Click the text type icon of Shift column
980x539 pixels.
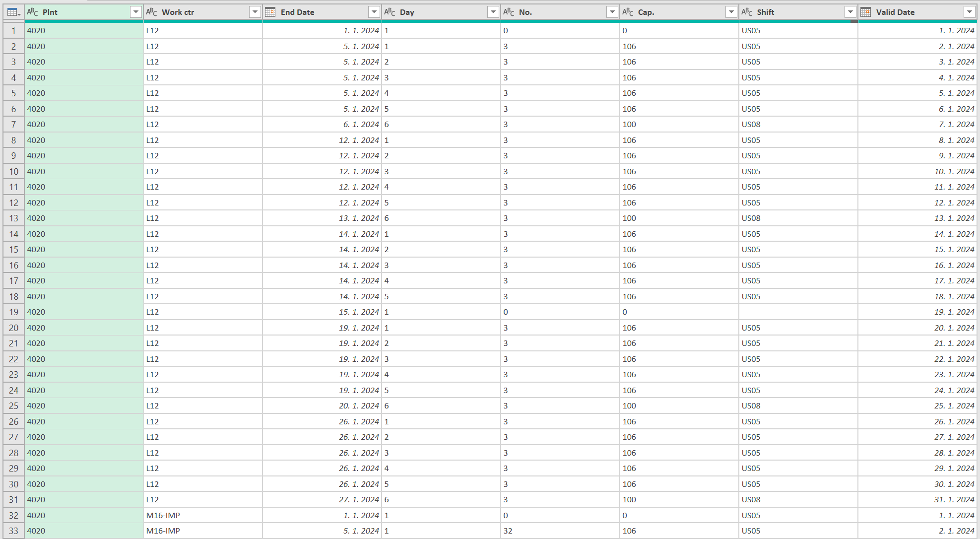747,12
